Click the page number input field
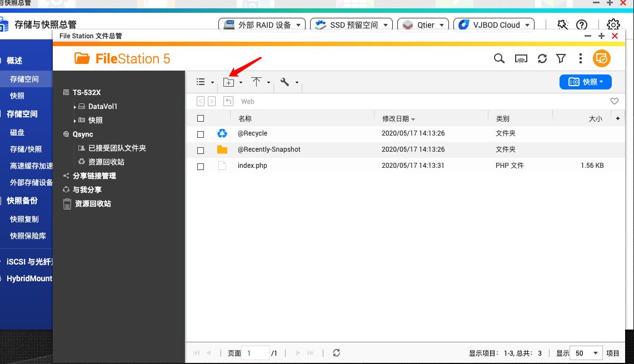 coord(256,353)
